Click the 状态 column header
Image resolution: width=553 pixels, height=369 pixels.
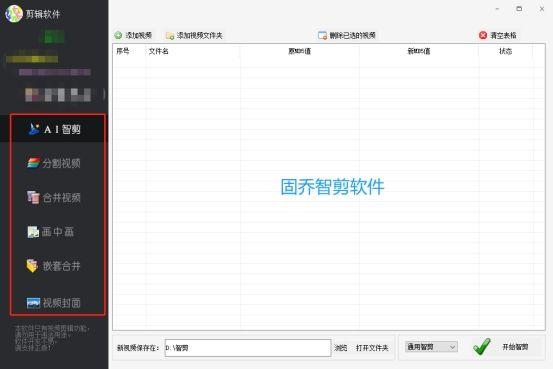(x=505, y=51)
